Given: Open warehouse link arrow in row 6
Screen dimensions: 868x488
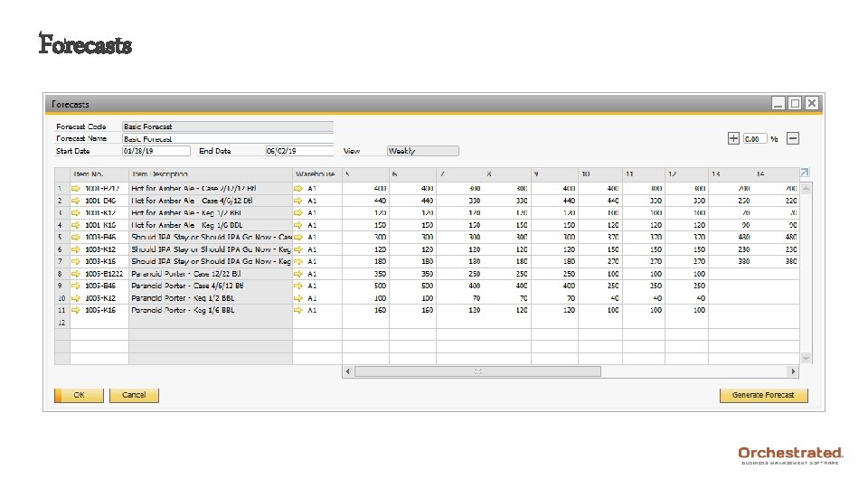Looking at the screenshot, I should pos(298,249).
